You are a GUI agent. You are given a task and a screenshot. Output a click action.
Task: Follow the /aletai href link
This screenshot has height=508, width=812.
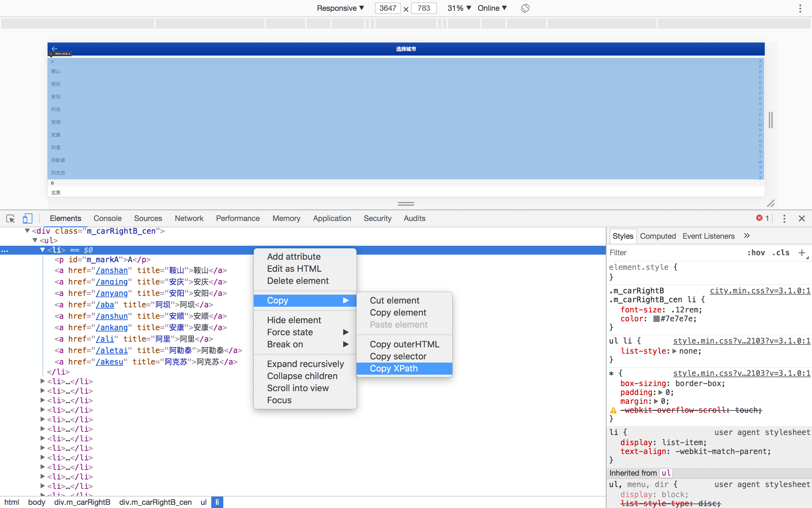(112, 351)
